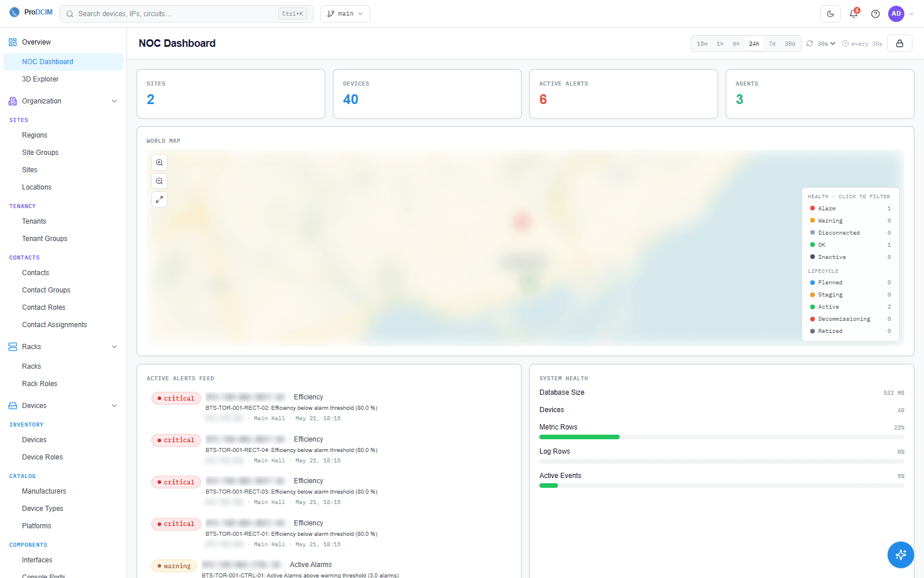Click the Devices section icon
924x578 pixels.
(x=13, y=406)
